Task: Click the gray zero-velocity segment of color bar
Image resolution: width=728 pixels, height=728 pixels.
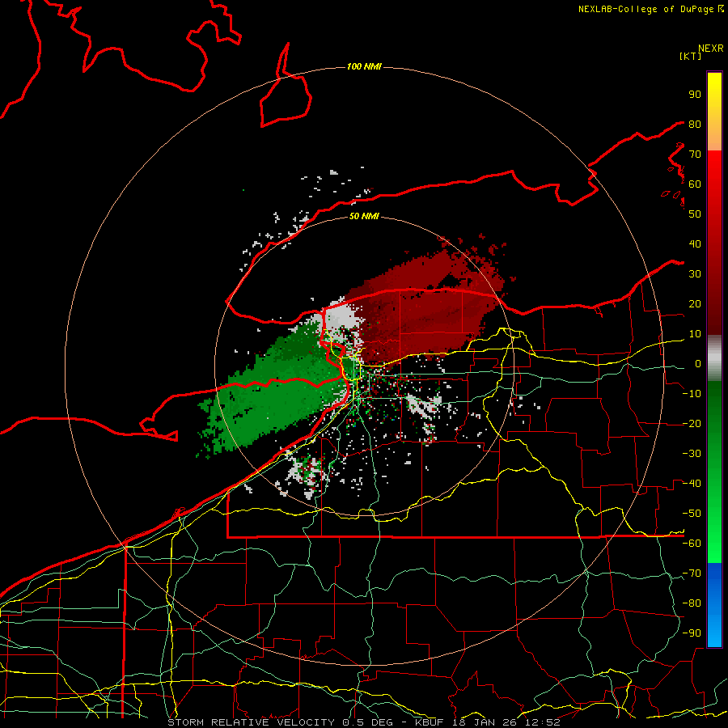Action: click(714, 358)
